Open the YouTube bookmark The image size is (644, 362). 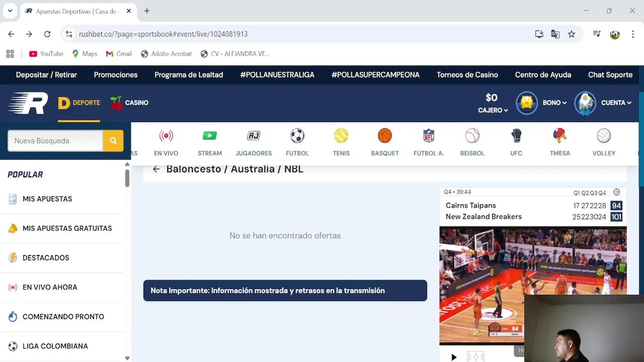click(x=46, y=54)
